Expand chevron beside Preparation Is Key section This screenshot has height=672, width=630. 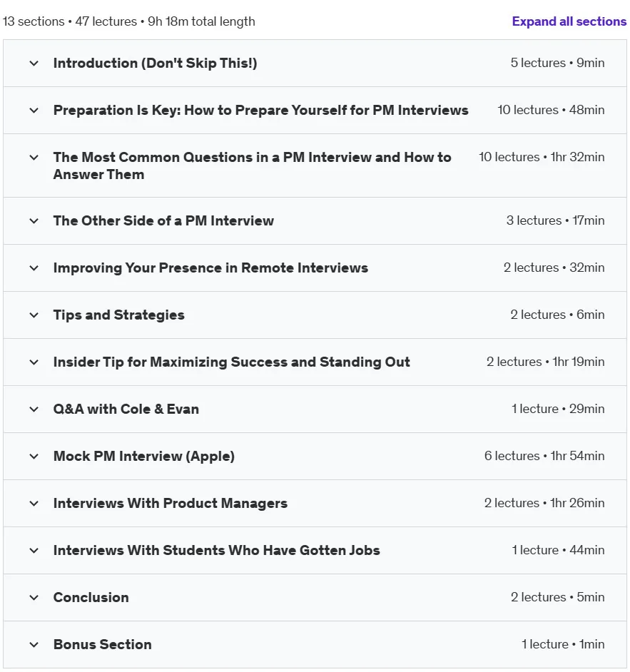[34, 111]
